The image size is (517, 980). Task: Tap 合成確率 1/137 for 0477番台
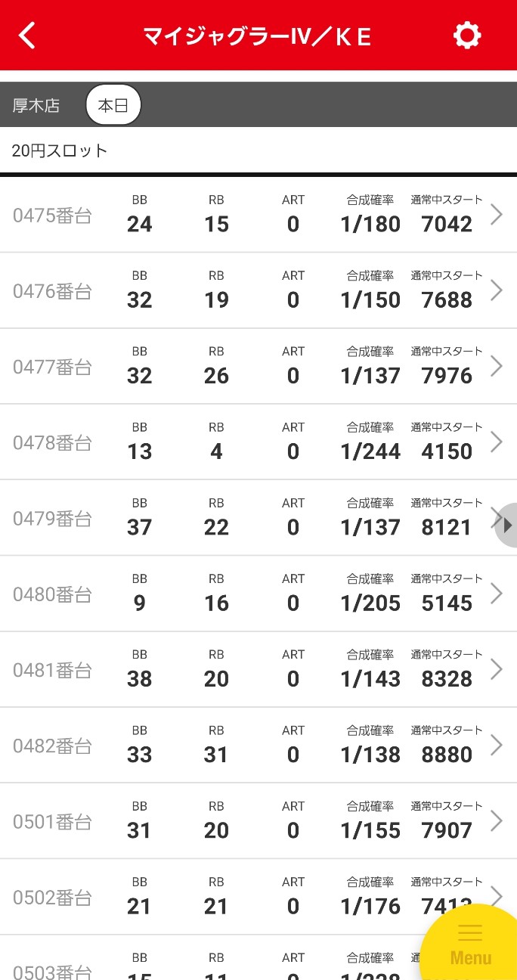370,376
